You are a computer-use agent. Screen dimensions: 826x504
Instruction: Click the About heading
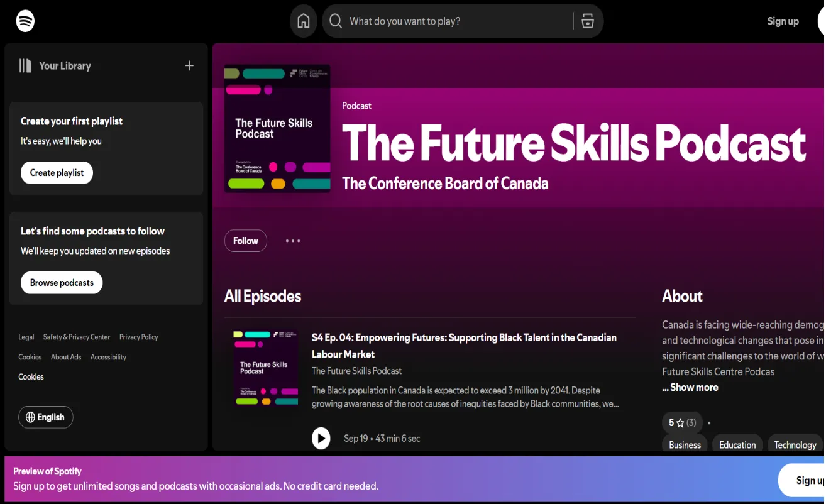coord(682,296)
